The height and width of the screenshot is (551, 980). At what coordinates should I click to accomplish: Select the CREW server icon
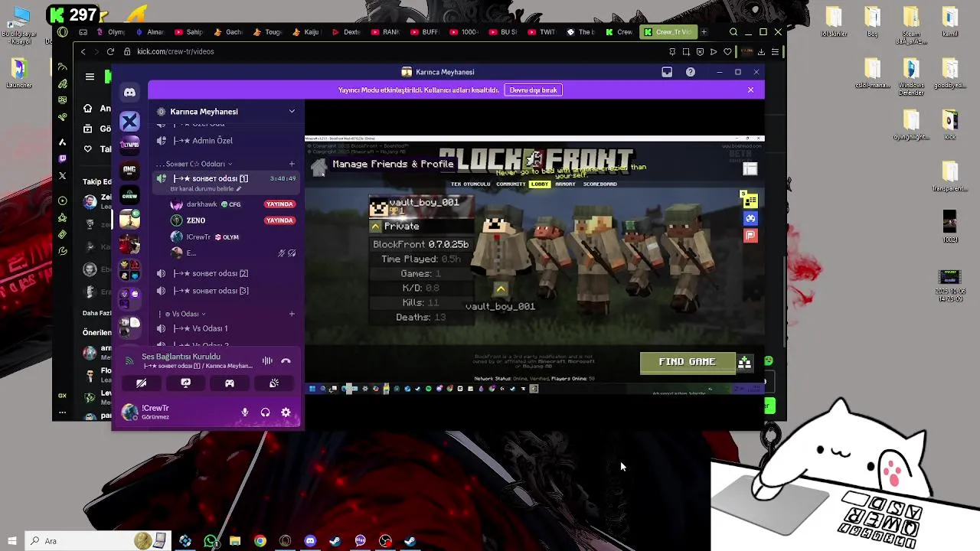tap(129, 194)
